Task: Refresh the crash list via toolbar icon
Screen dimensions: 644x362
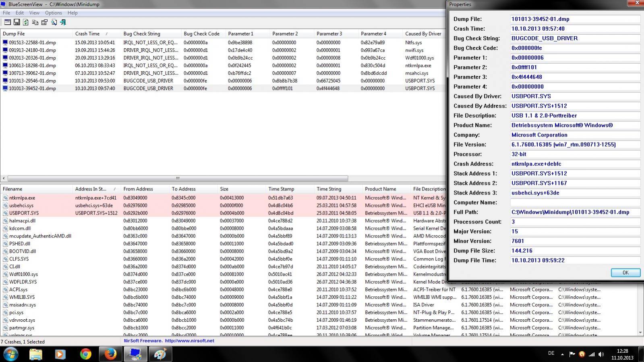Action: tap(26, 23)
